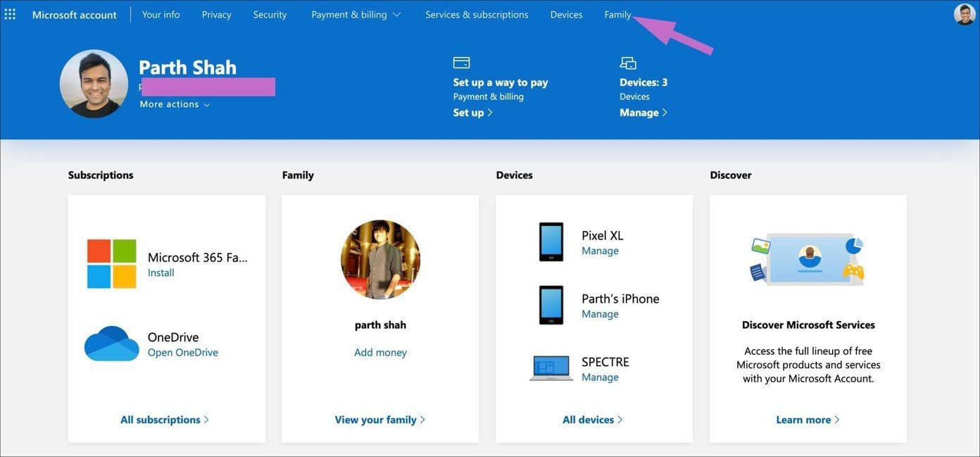Image resolution: width=980 pixels, height=457 pixels.
Task: Open the Privacy tab
Action: click(x=216, y=14)
